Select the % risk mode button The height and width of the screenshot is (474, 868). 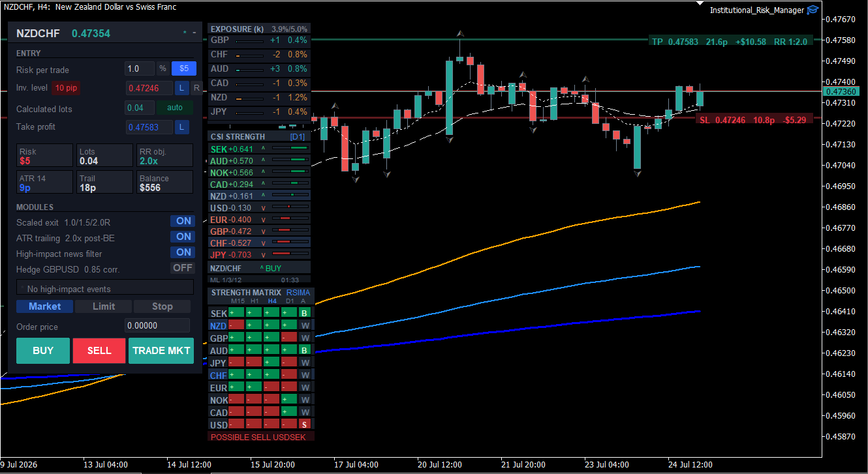[x=163, y=68]
